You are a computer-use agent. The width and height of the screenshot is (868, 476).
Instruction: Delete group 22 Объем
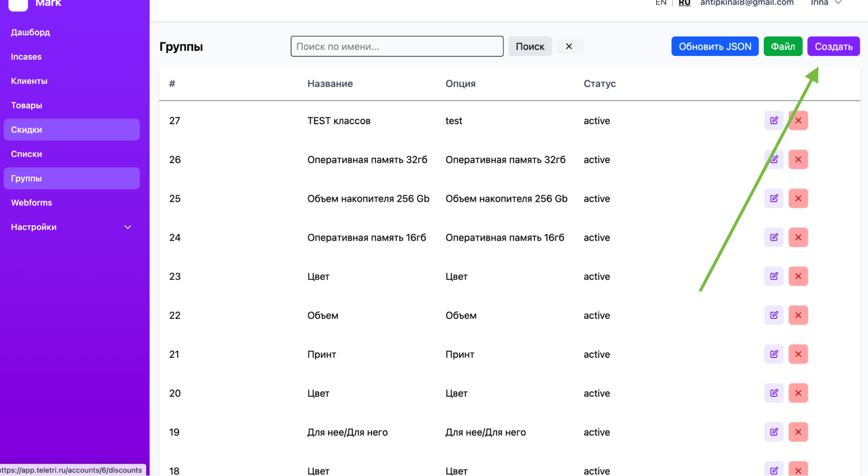pyautogui.click(x=798, y=315)
